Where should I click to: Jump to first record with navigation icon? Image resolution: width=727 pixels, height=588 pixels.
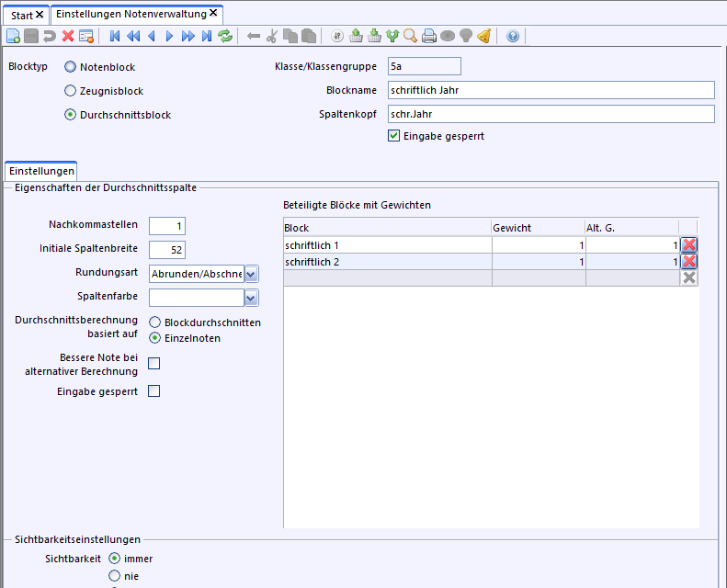click(115, 36)
